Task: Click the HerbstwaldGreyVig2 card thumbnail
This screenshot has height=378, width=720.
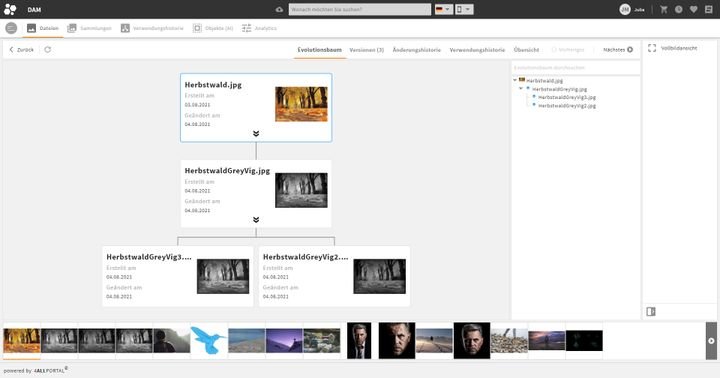Action: [379, 276]
